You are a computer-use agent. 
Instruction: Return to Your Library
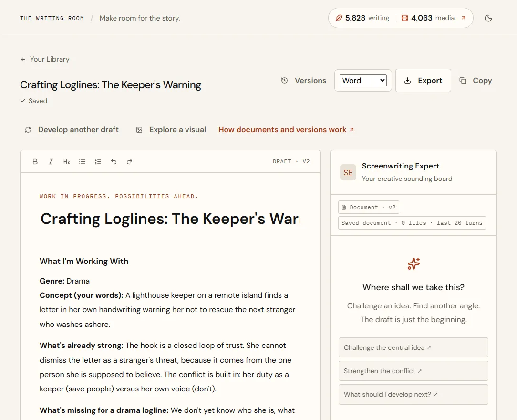point(45,59)
